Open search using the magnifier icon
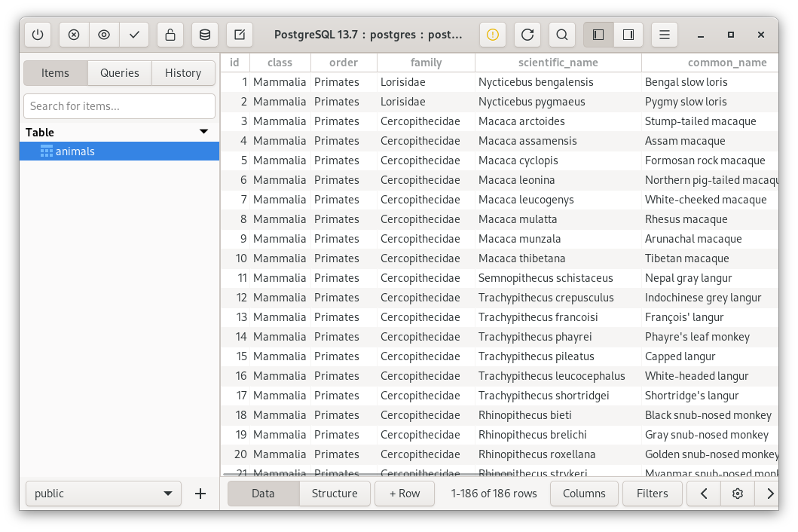The width and height of the screenshot is (798, 532). 562,35
